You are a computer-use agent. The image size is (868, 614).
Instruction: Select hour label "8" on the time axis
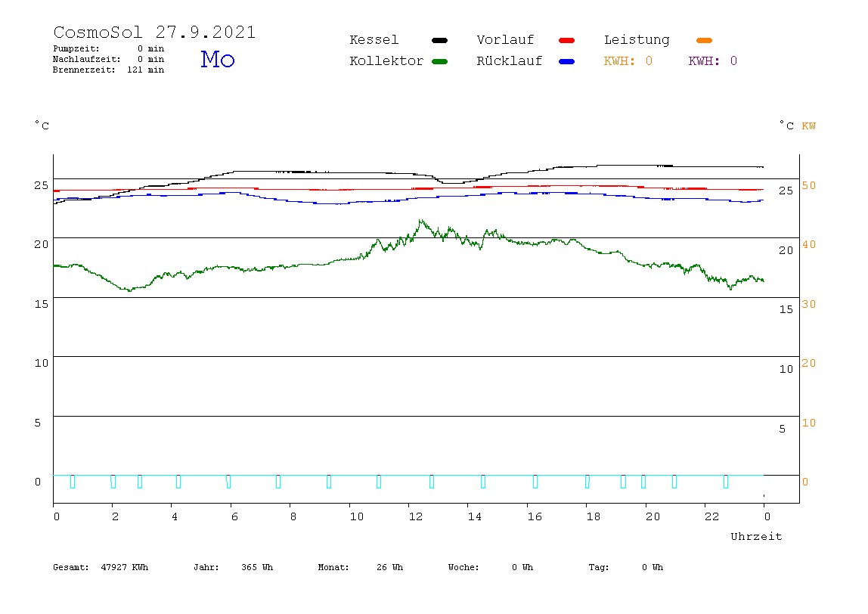pyautogui.click(x=293, y=517)
